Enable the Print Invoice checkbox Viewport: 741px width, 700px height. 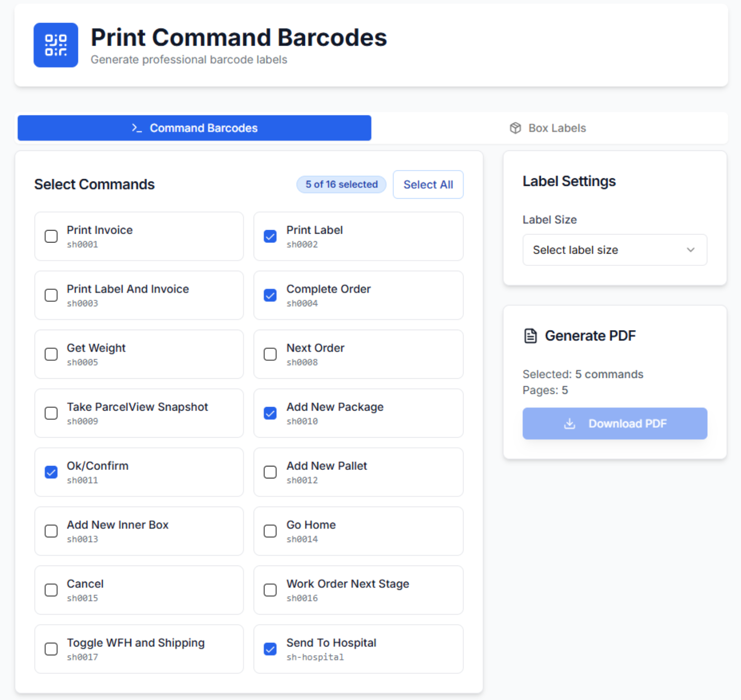point(51,236)
